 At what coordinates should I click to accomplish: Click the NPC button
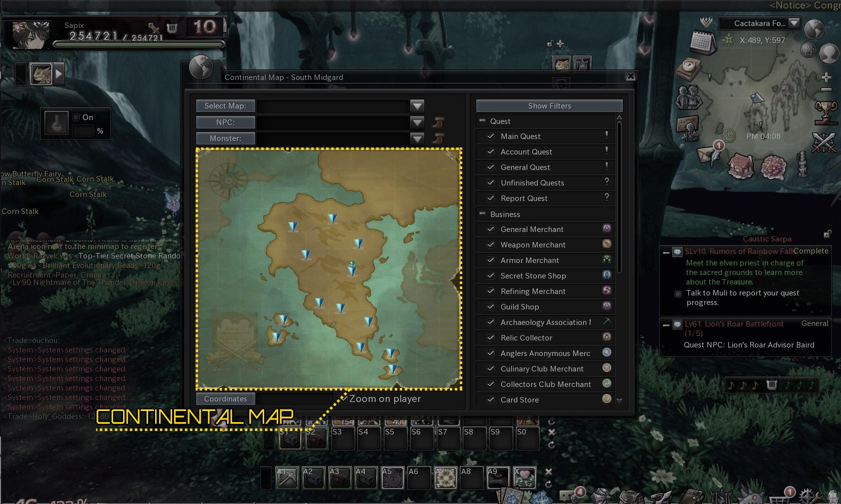click(x=225, y=122)
